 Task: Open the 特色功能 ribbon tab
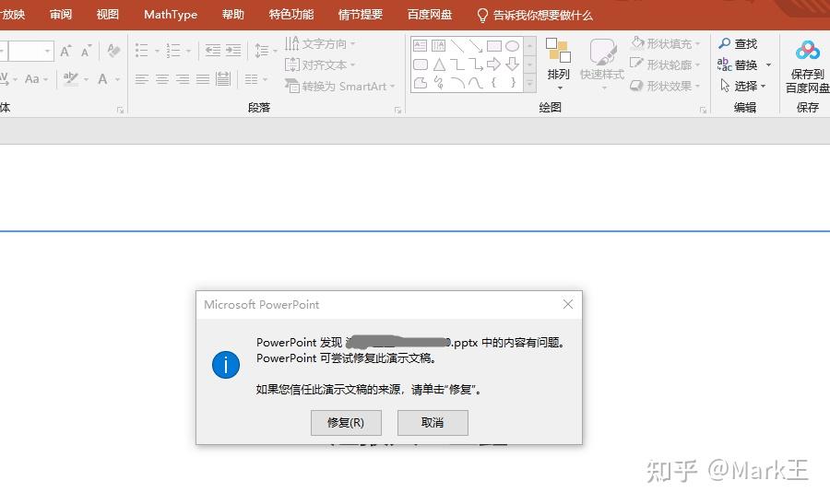(291, 14)
